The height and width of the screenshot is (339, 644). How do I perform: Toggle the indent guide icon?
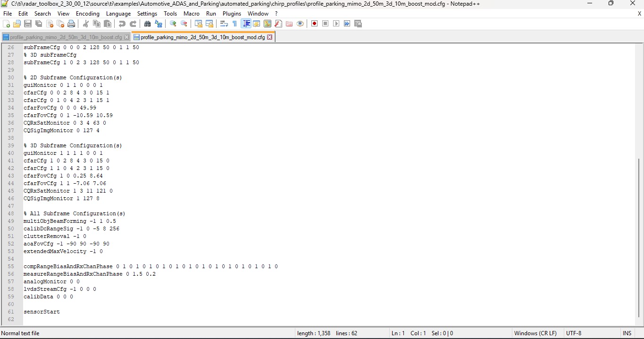pyautogui.click(x=246, y=24)
